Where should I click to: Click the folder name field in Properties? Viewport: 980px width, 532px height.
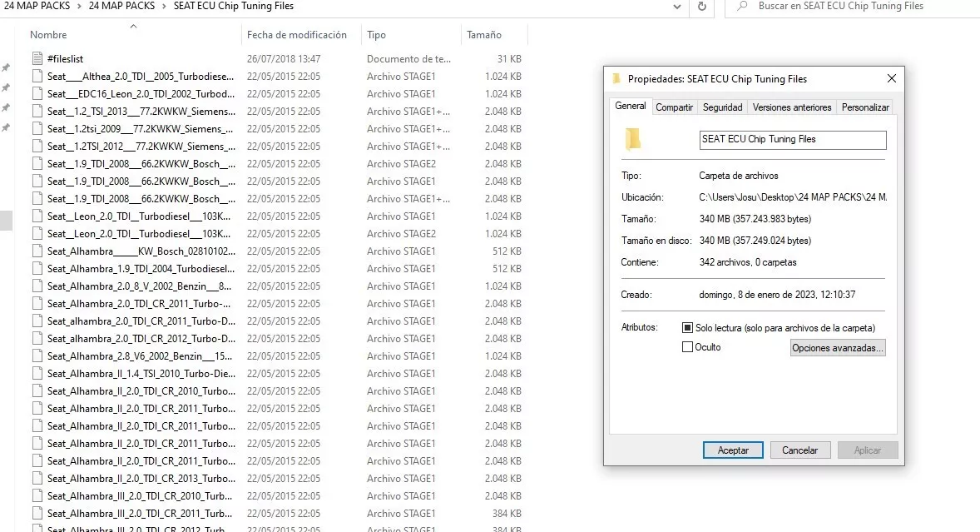pyautogui.click(x=793, y=139)
